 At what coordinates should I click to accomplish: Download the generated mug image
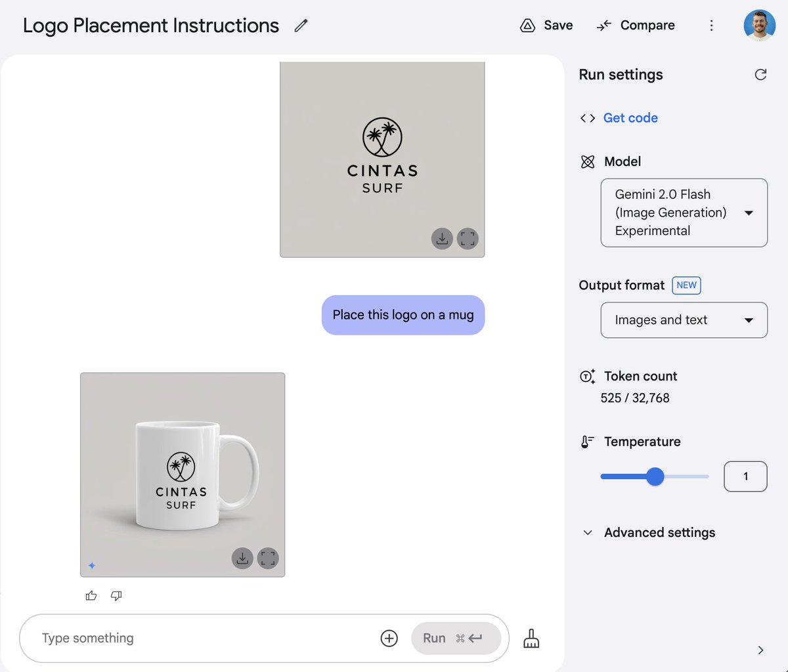click(x=242, y=558)
